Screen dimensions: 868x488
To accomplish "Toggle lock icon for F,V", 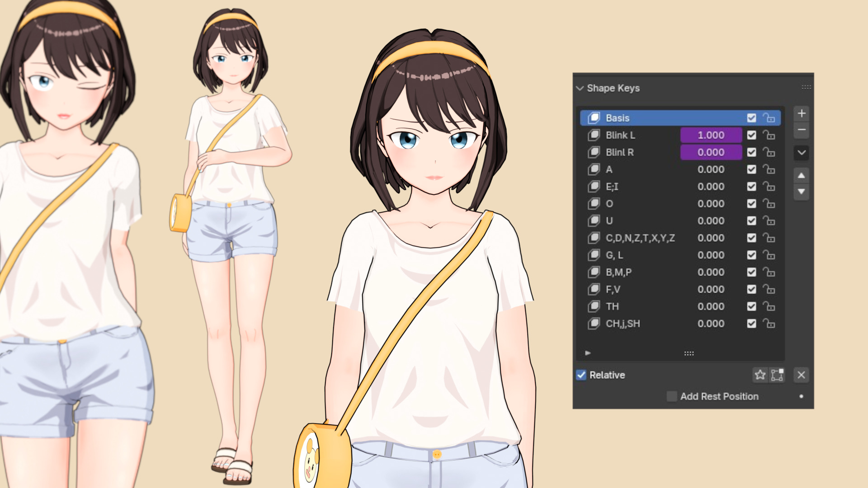I will (x=769, y=290).
